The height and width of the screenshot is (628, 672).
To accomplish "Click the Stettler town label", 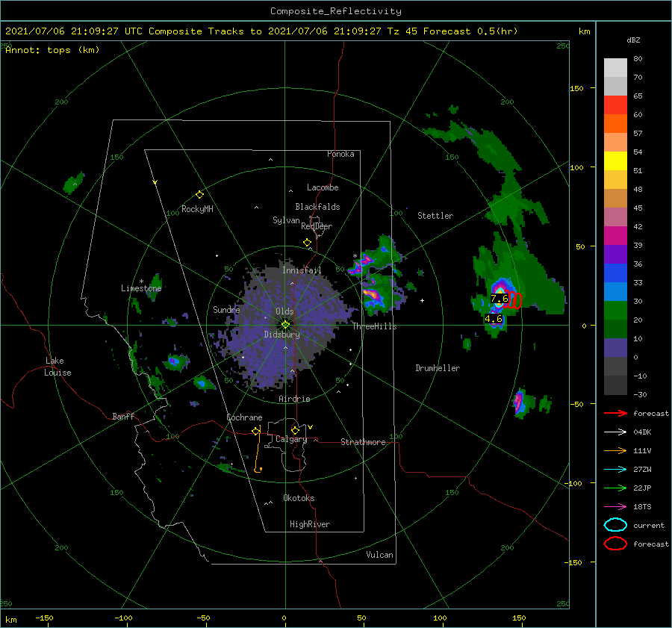I will coord(435,216).
